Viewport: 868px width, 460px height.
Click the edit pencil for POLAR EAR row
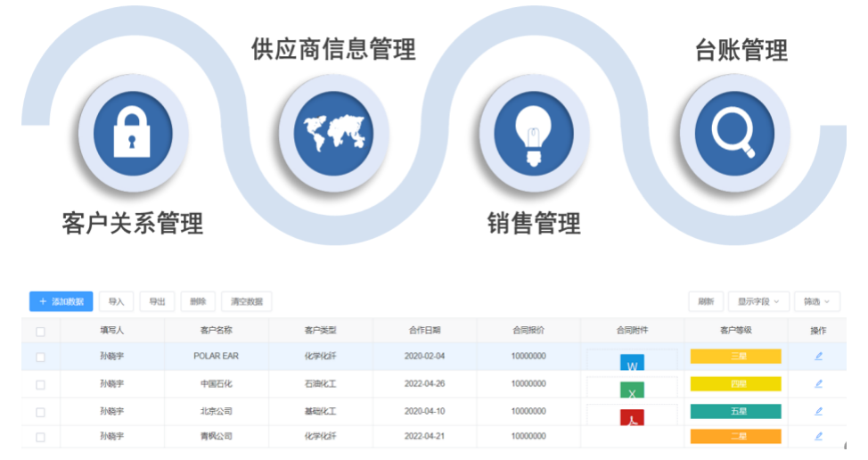(818, 357)
